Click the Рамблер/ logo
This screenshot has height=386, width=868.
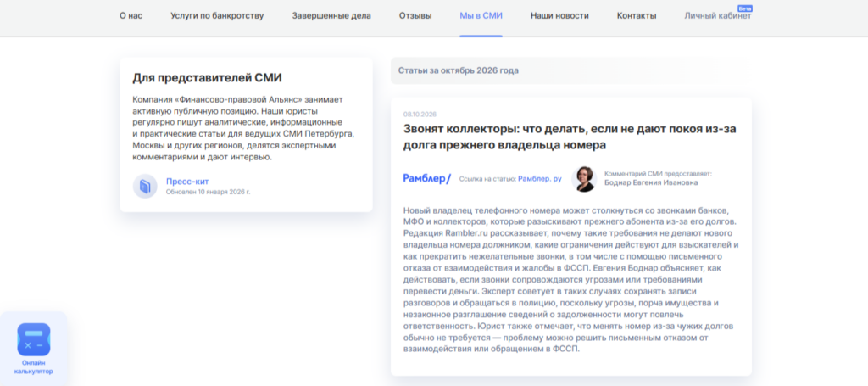(x=427, y=178)
